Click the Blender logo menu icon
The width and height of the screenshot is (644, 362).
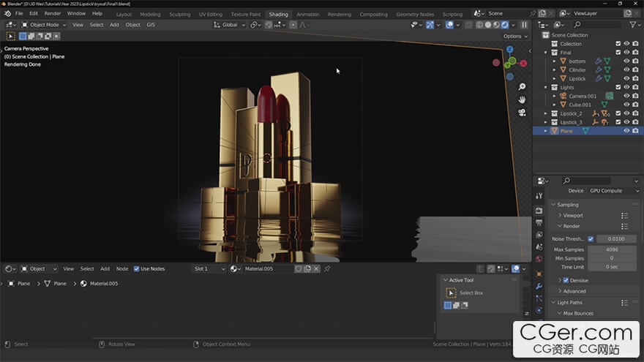click(7, 14)
